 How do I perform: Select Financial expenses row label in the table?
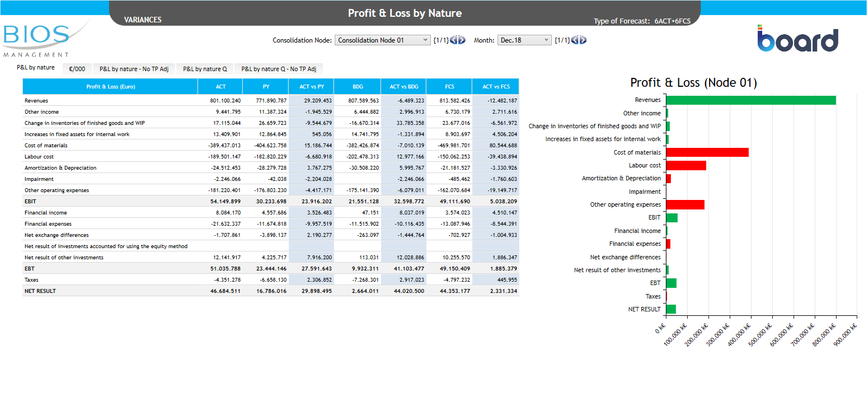coord(48,224)
